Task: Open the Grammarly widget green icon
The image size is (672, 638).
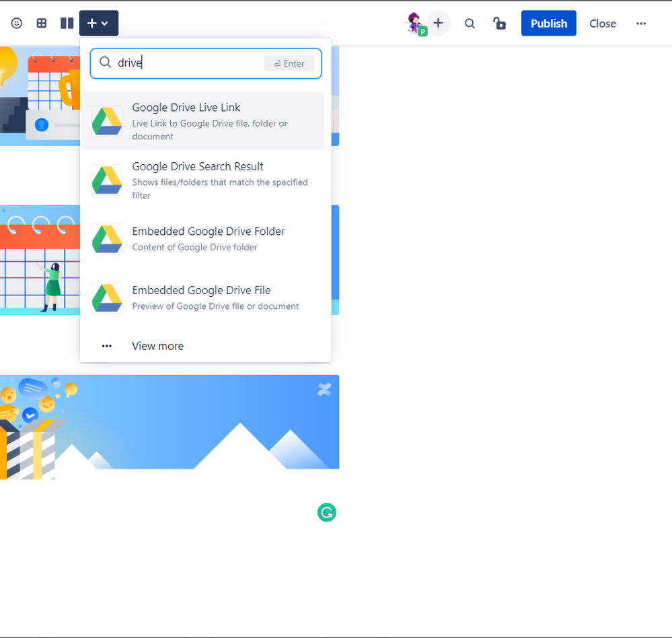Action: [x=326, y=512]
